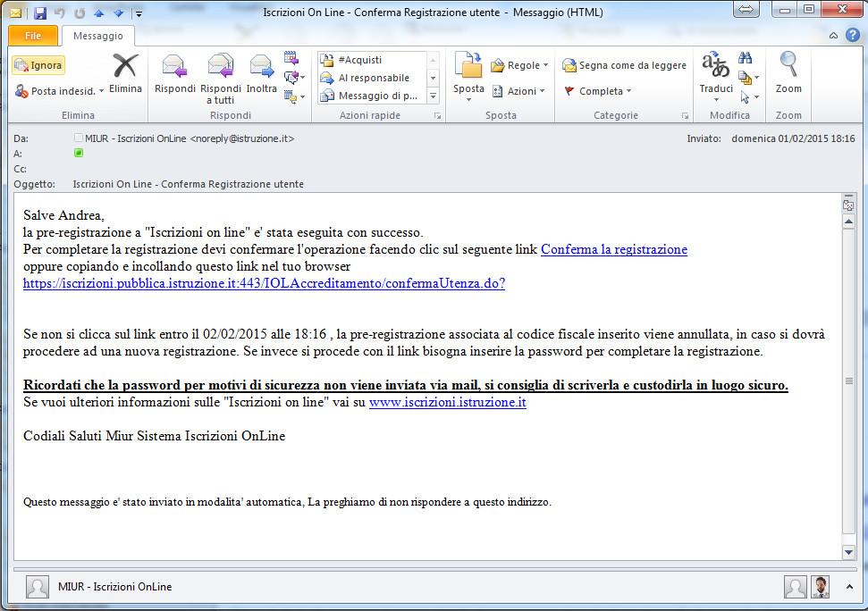Go to the previous item with the up arrow
The height and width of the screenshot is (611, 868).
coord(99,13)
